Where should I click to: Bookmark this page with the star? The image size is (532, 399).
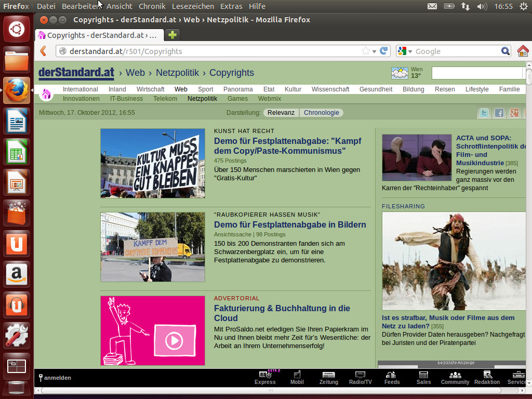(366, 51)
